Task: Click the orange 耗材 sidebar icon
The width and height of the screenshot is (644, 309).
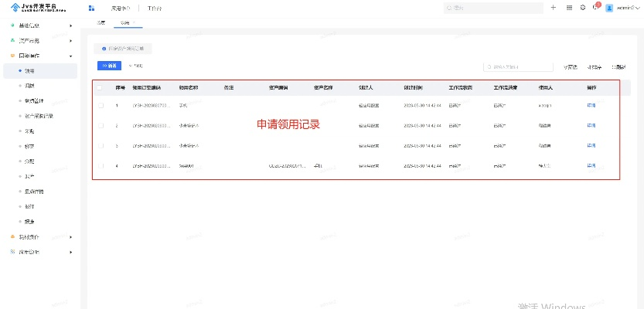Action: click(12, 237)
